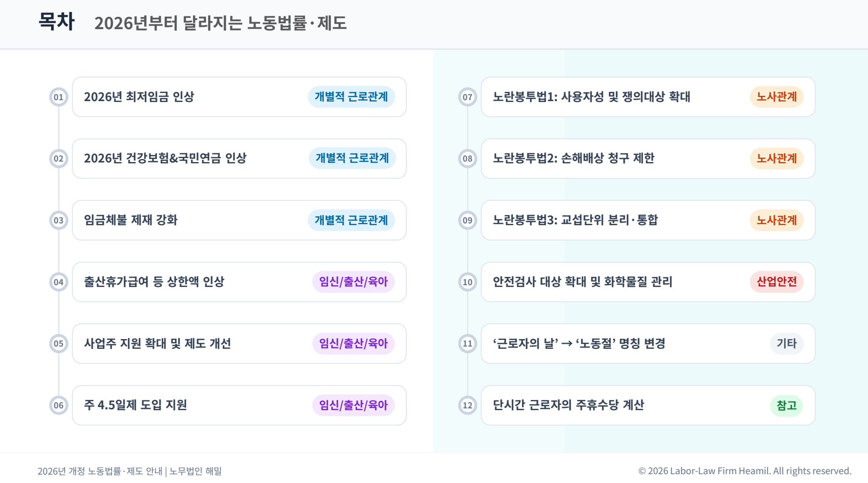Click the 09 numbered circle
This screenshot has width=868, height=483.
pyautogui.click(x=468, y=220)
